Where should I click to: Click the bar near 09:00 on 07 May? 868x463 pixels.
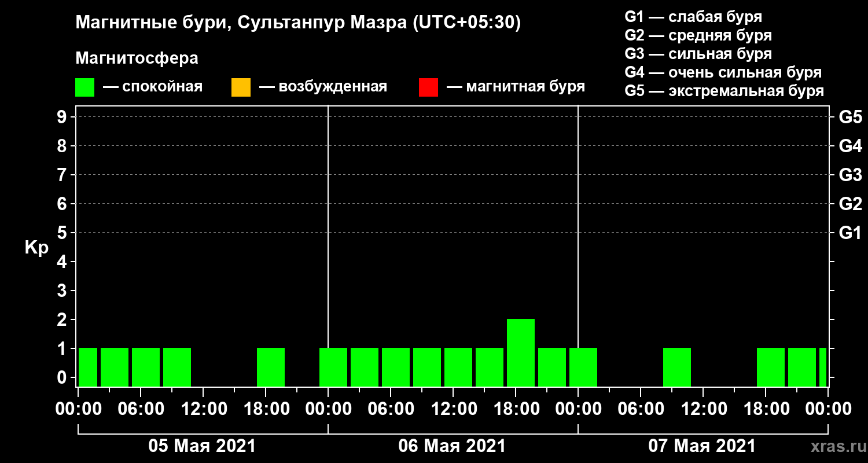(677, 367)
